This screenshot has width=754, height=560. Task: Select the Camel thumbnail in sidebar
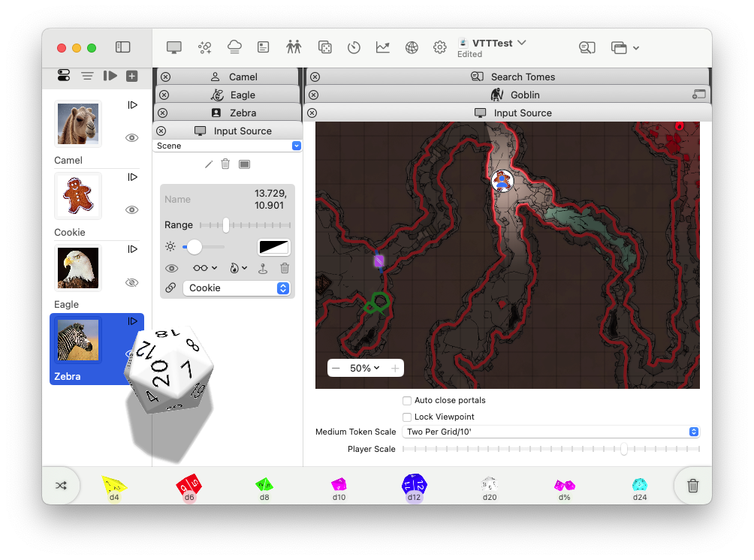point(78,124)
